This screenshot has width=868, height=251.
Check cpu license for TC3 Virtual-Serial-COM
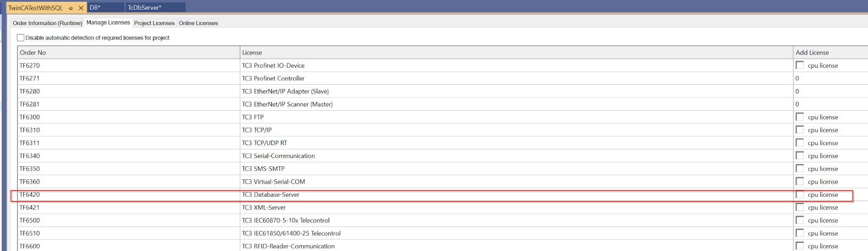pos(800,181)
